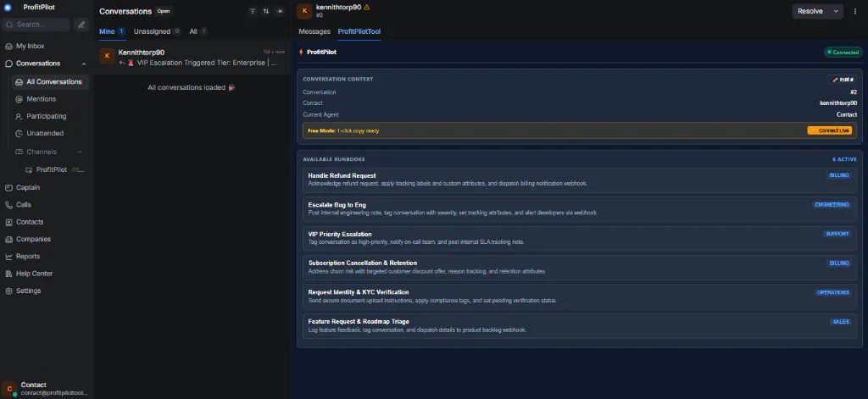Click the compose new conversation pencil icon

click(81, 25)
